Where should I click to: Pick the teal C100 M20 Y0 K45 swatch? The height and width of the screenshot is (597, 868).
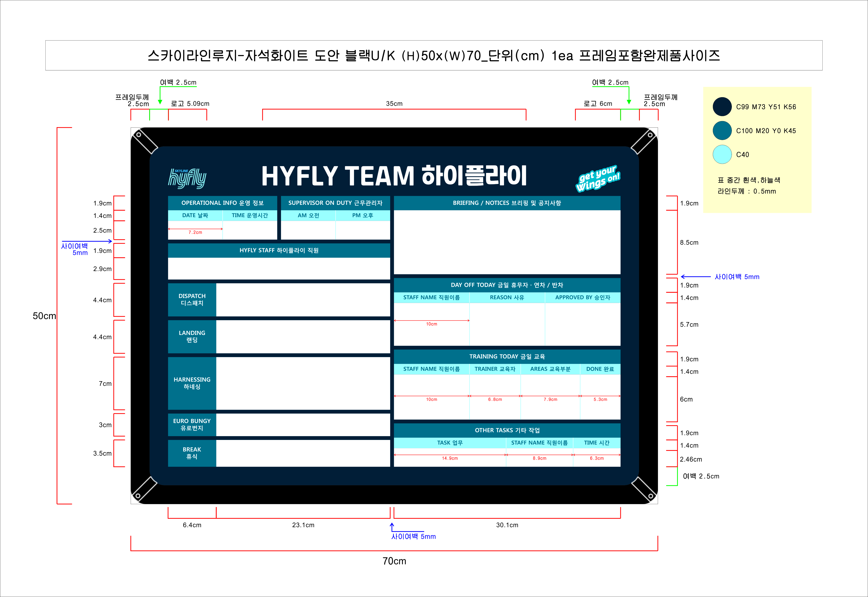[x=722, y=130]
